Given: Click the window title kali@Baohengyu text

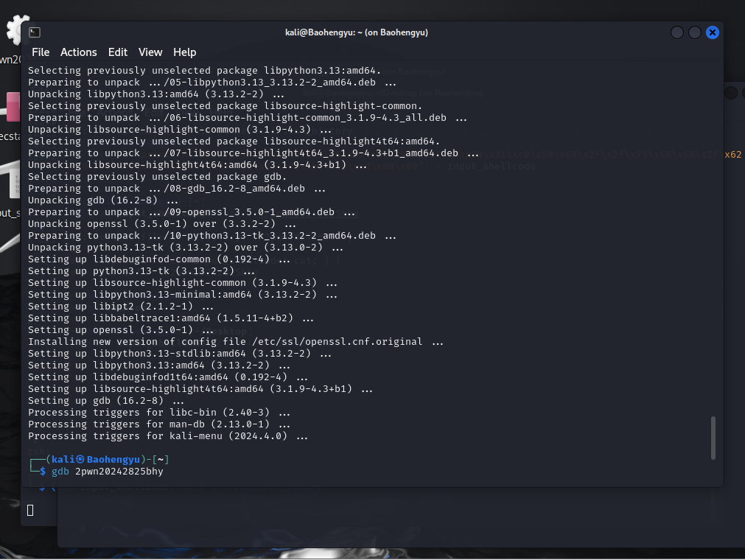Looking at the screenshot, I should [x=357, y=32].
